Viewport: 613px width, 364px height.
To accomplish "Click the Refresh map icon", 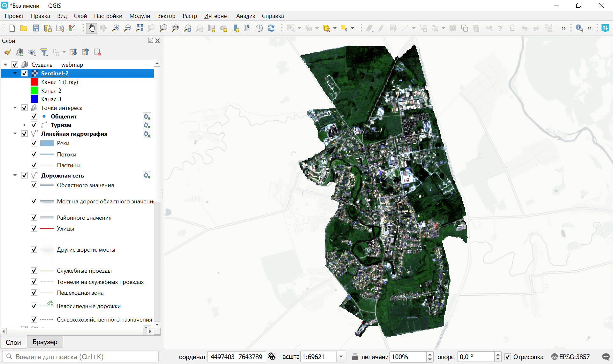I will [271, 28].
